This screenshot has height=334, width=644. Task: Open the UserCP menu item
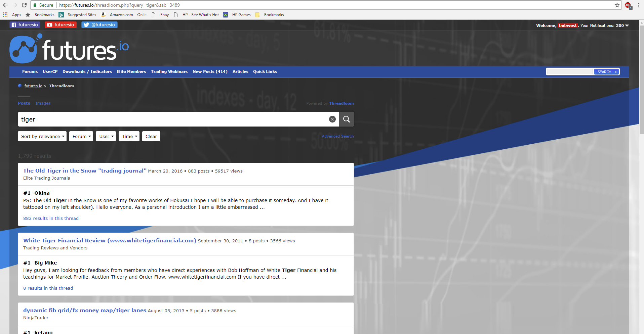point(50,71)
